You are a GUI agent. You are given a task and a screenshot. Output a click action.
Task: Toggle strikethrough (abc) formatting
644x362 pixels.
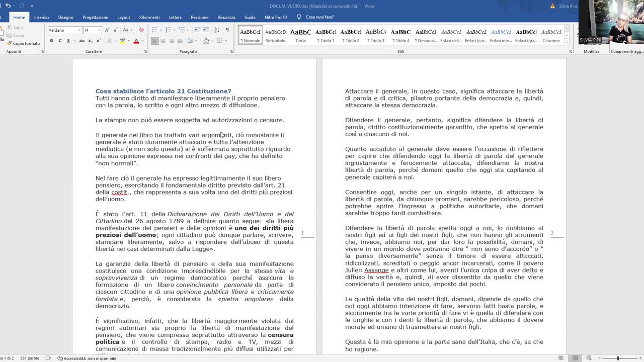coord(82,41)
